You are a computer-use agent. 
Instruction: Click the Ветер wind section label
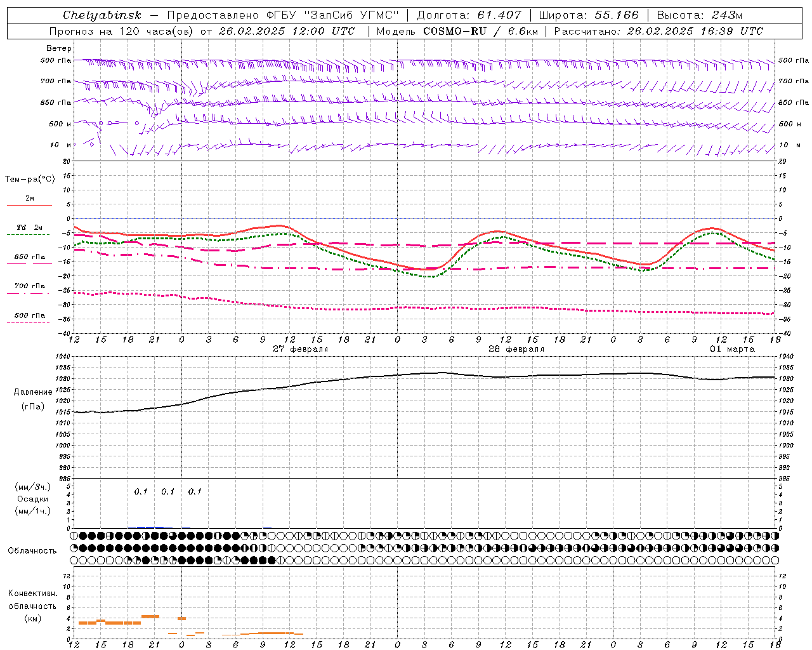click(59, 48)
